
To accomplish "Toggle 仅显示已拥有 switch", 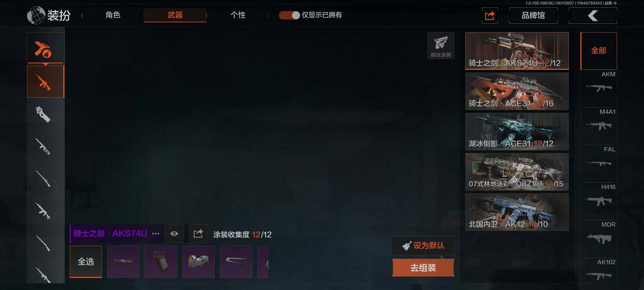I will click(x=289, y=15).
